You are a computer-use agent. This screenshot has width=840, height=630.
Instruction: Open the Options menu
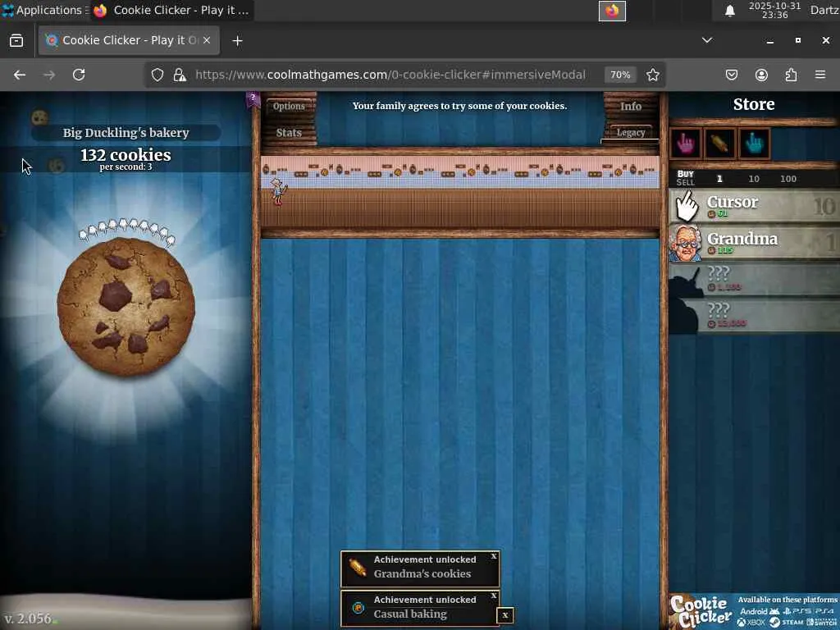pos(289,106)
